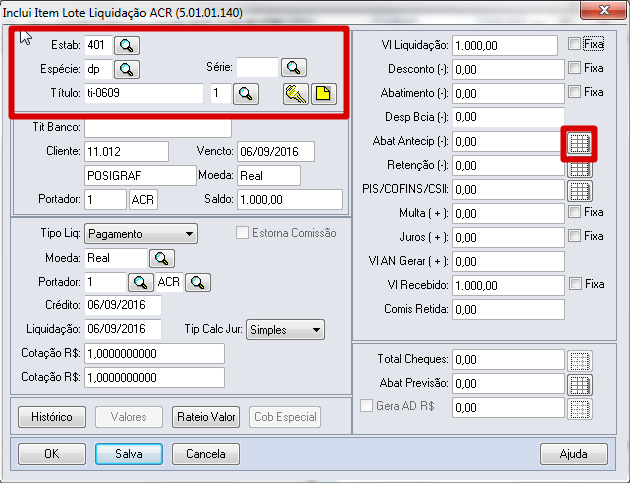Image resolution: width=630 pixels, height=483 pixels.
Task: Focus the Crédito date field
Action: coord(123,305)
